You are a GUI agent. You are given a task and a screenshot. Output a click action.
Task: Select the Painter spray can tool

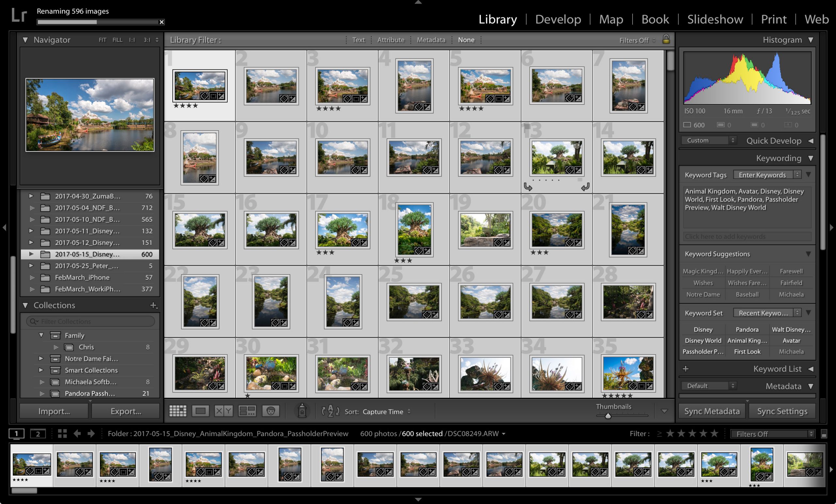click(302, 410)
